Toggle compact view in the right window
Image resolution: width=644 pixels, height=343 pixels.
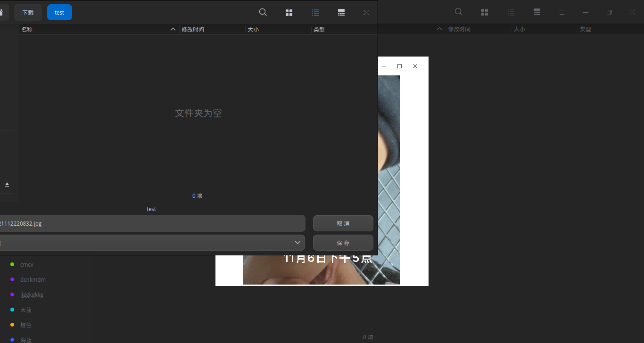(537, 12)
